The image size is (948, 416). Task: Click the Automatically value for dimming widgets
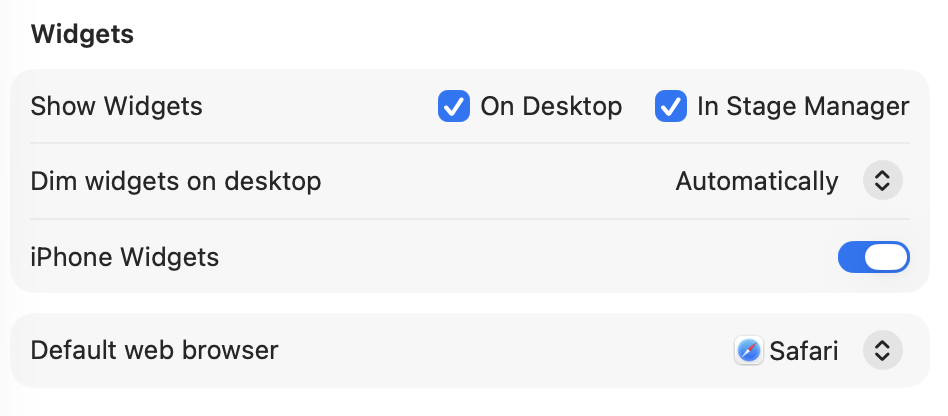(757, 181)
